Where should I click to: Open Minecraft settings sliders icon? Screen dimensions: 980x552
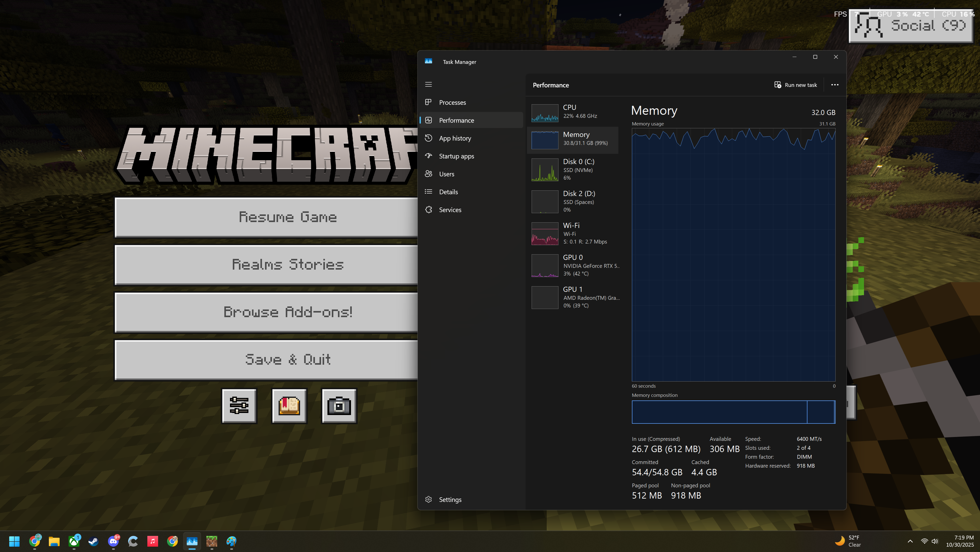239,406
